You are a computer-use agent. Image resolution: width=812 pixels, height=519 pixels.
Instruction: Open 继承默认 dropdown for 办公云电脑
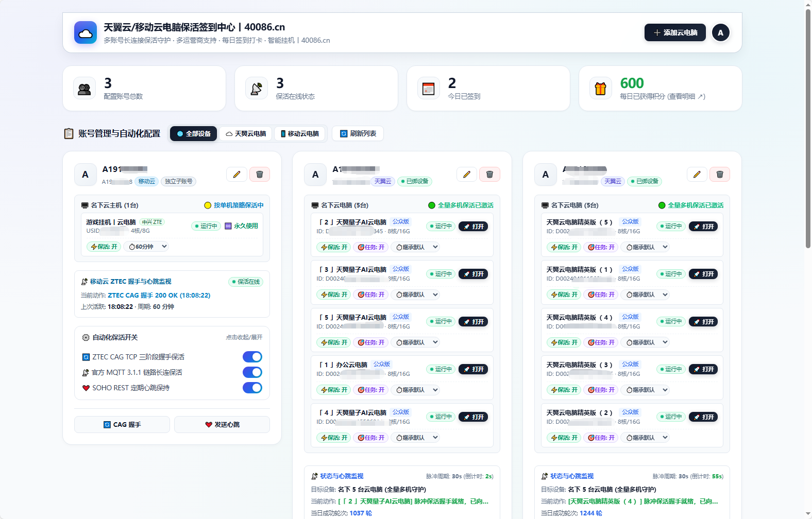click(416, 390)
